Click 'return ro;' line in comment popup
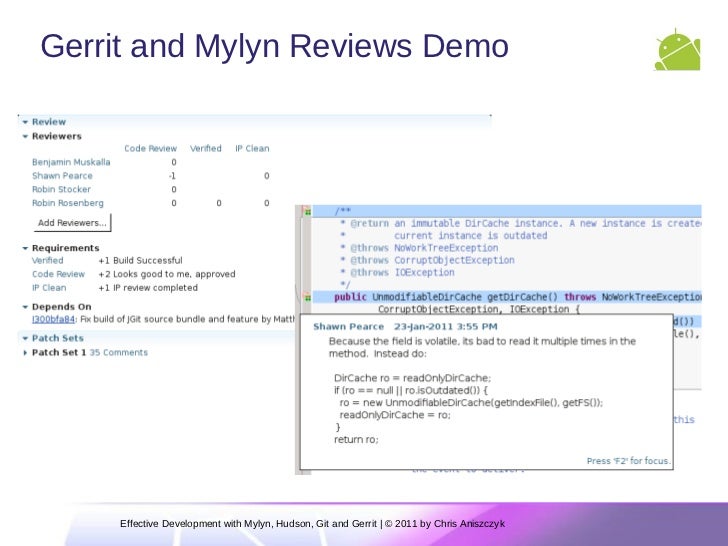Screen dimensions: 728x546 (x=357, y=440)
